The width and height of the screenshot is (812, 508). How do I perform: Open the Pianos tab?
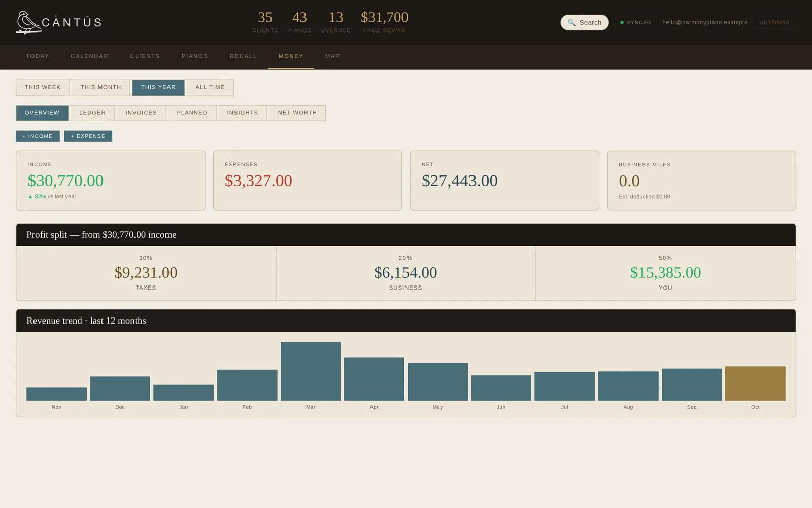pos(195,56)
